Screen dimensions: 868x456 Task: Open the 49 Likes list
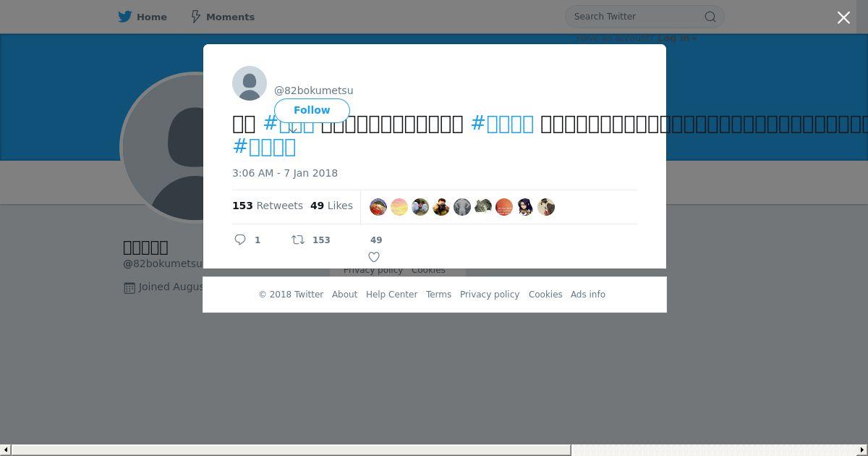point(331,206)
